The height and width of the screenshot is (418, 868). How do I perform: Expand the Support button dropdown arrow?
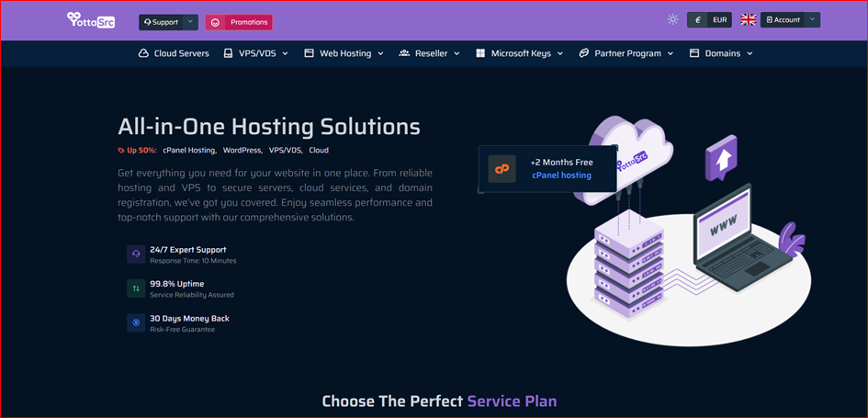(189, 22)
